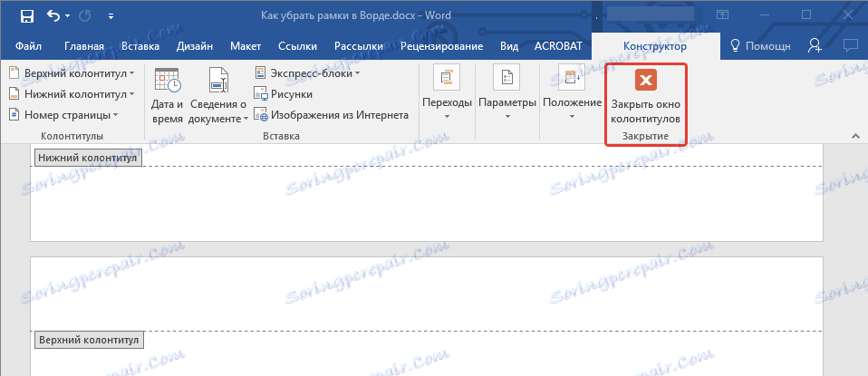Click the Сведения о документе icon
Viewport: 868px width, 376px height.
tap(218, 81)
